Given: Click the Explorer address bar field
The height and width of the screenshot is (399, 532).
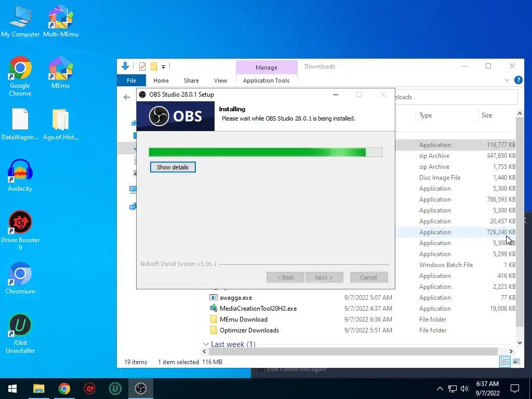Looking at the screenshot, I should pos(456,97).
